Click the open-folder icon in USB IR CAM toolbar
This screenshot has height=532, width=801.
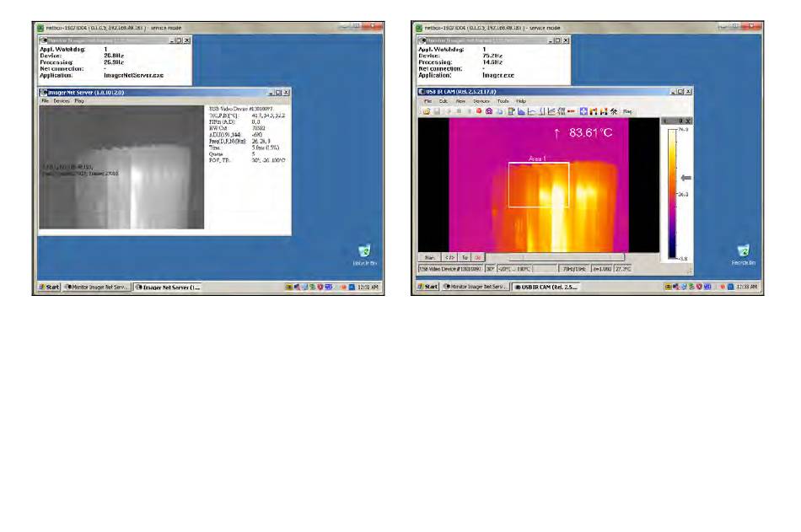(427, 111)
